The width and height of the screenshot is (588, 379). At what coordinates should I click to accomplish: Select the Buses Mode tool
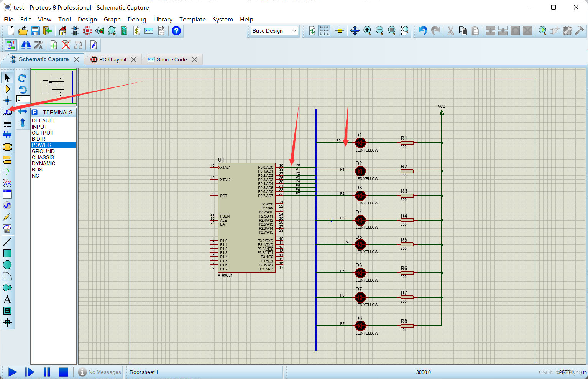pyautogui.click(x=7, y=135)
